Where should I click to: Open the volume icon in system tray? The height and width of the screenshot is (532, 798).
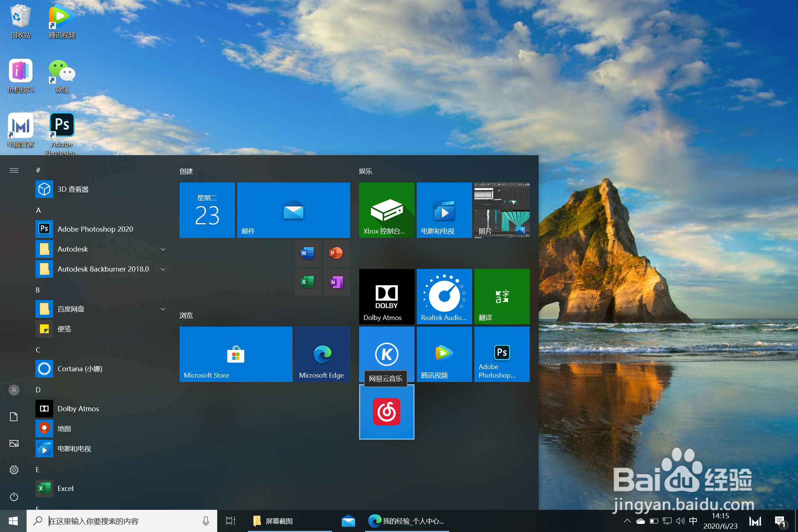tap(680, 521)
